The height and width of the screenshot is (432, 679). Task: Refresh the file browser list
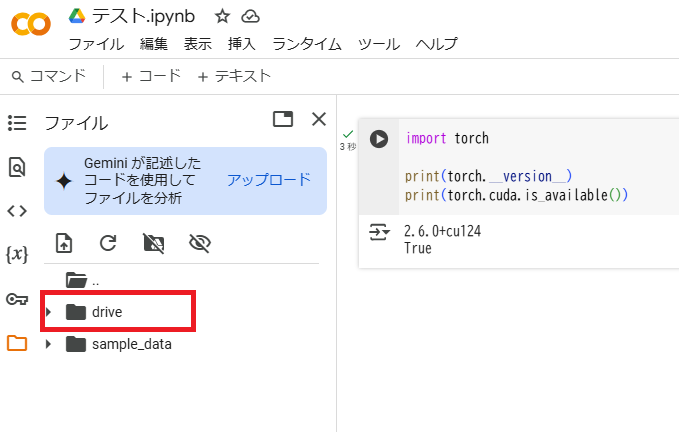coord(108,242)
